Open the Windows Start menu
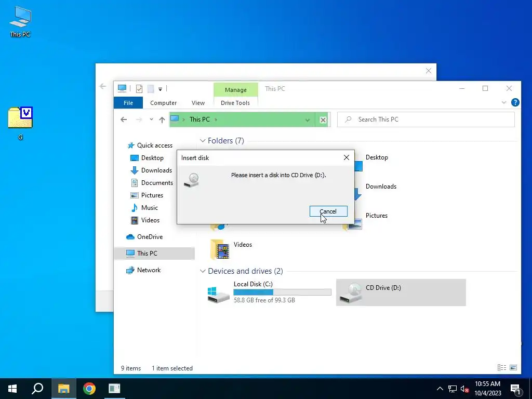This screenshot has height=399, width=532. (x=12, y=389)
